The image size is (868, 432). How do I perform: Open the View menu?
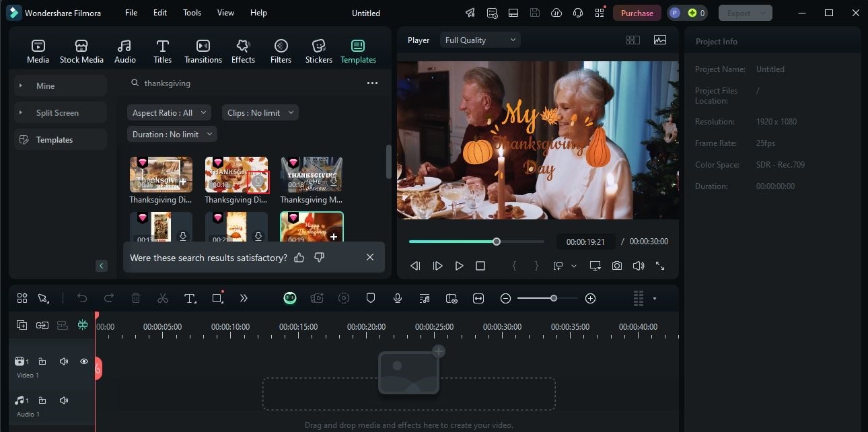(x=225, y=13)
